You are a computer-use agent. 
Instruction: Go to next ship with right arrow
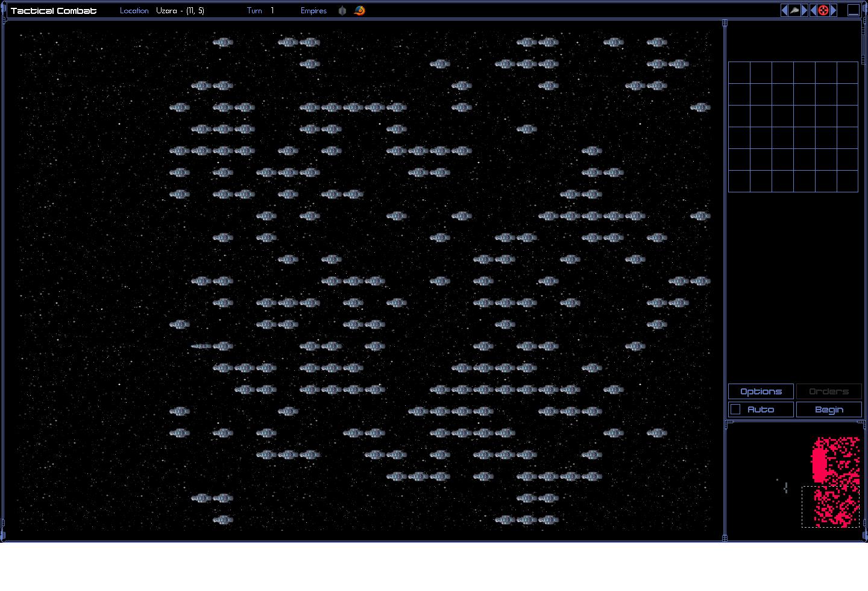point(804,10)
